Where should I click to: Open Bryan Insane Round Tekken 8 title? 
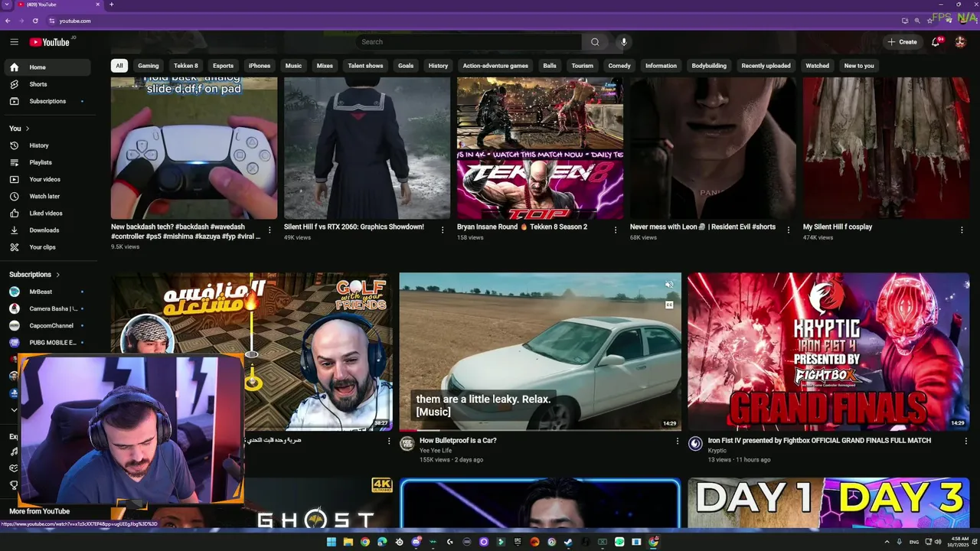[522, 227]
